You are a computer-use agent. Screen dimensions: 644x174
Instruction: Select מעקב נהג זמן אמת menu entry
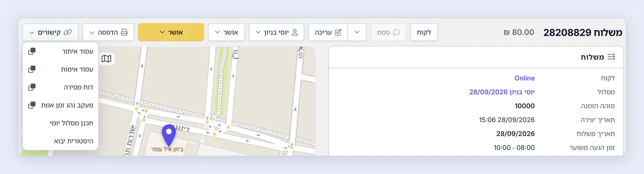61,105
